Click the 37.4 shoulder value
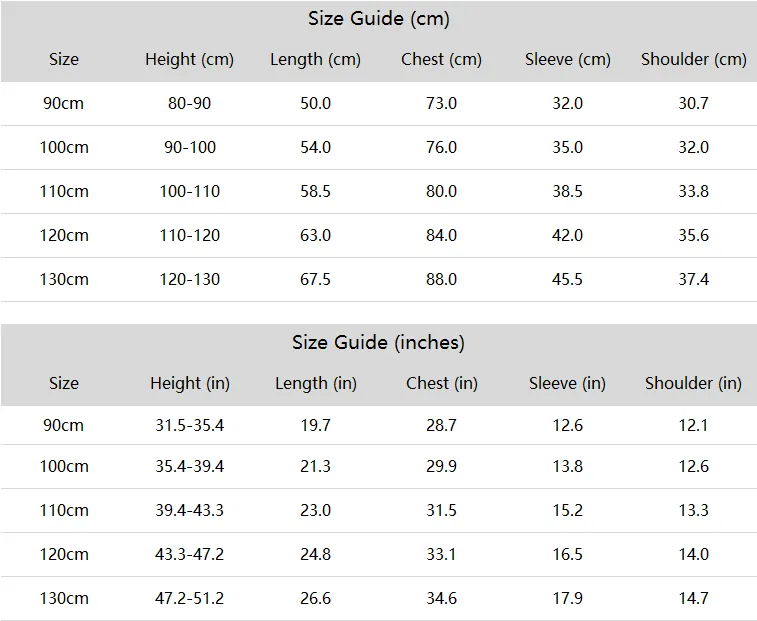Viewport: 757px width, 621px height. (694, 279)
